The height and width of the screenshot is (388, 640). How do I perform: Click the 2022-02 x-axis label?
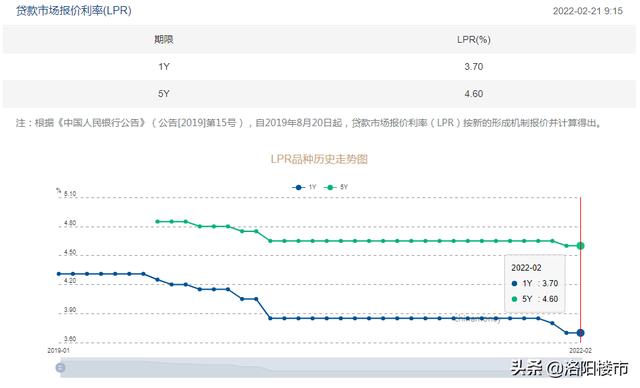[580, 350]
